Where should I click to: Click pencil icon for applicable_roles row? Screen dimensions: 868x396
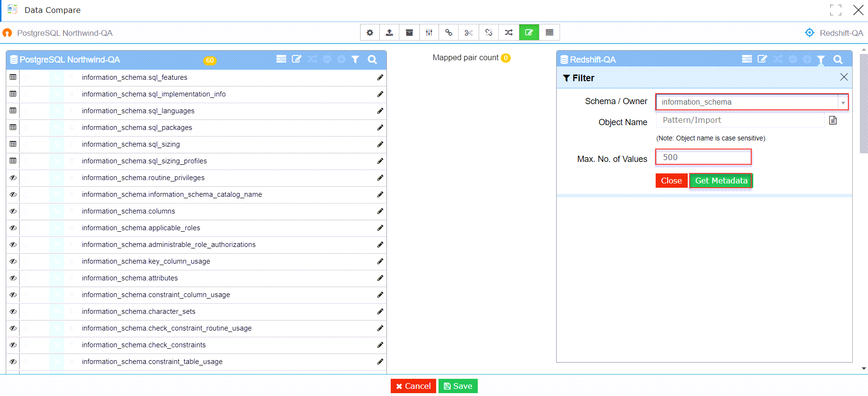380,228
